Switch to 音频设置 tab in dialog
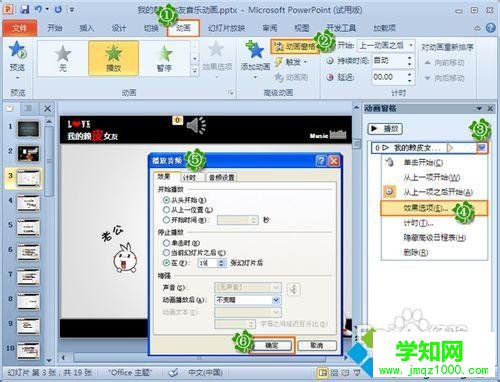The width and height of the screenshot is (500, 382). 222,177
